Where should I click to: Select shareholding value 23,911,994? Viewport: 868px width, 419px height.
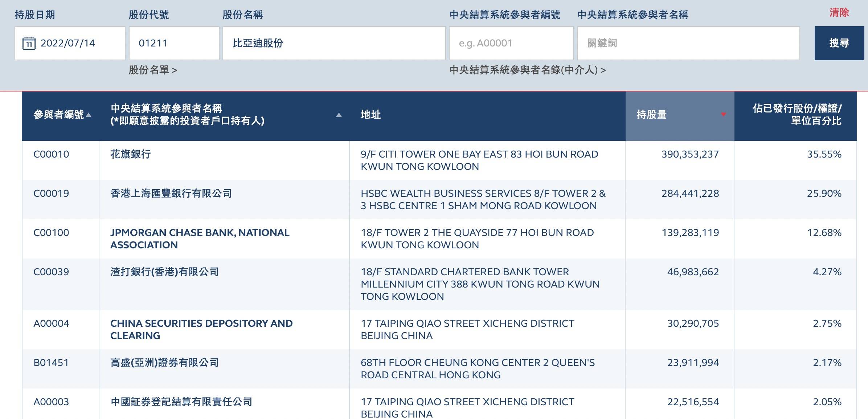693,363
